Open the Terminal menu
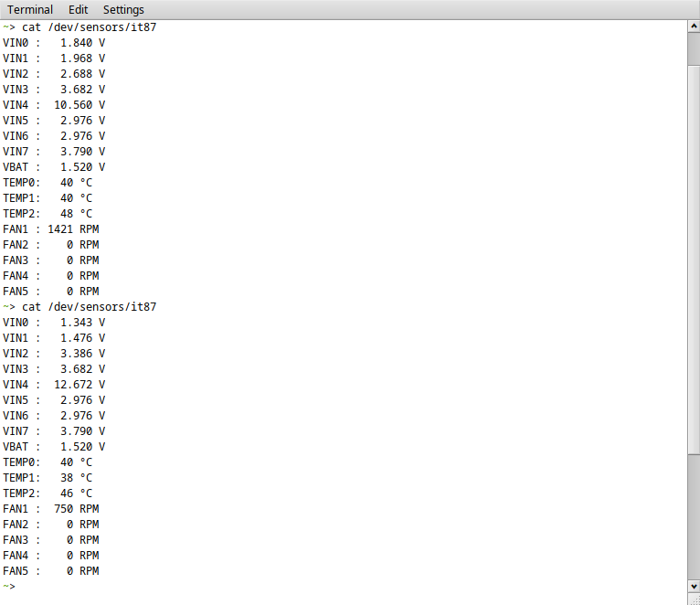The image size is (700, 605). (30, 9)
